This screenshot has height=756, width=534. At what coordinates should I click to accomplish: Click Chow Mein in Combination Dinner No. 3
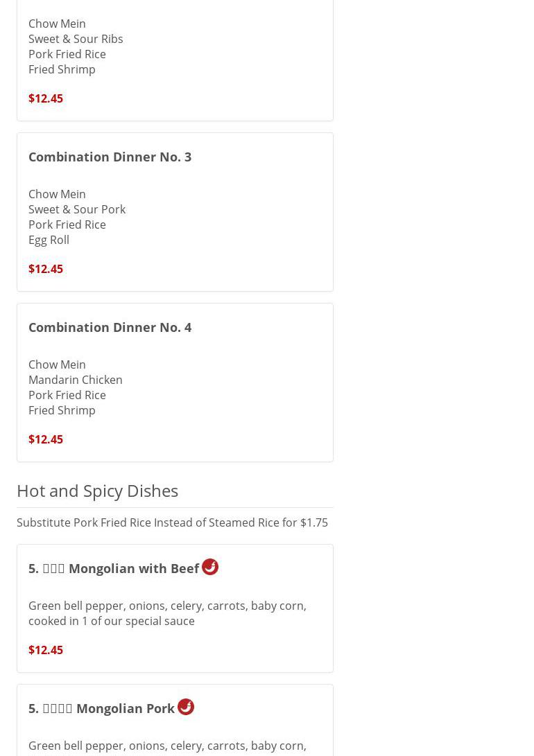[x=57, y=194]
